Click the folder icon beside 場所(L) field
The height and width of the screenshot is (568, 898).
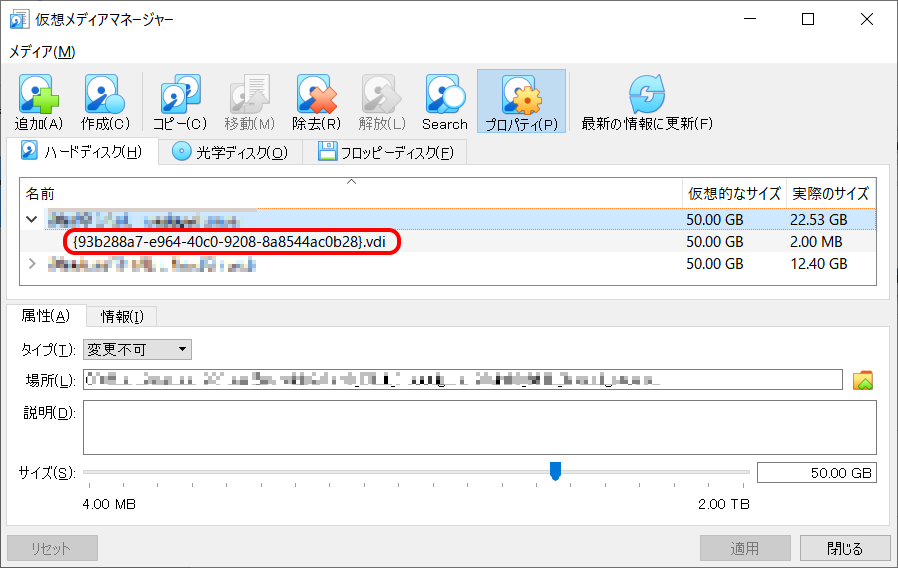pyautogui.click(x=862, y=380)
